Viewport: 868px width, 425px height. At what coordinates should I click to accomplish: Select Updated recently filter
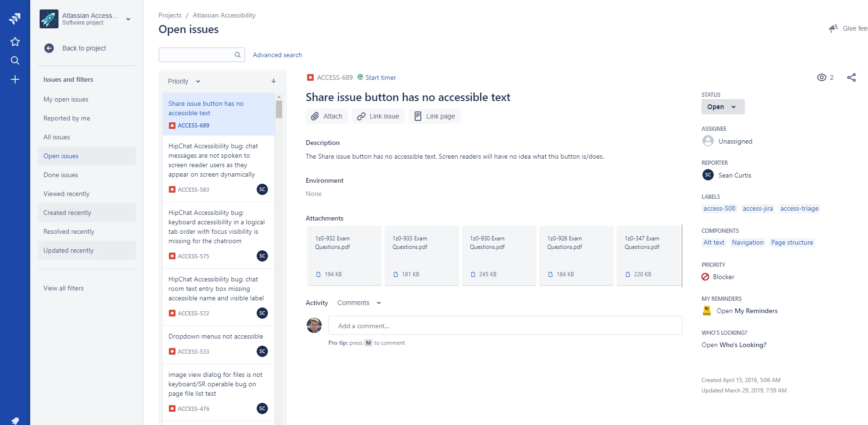pos(87,250)
